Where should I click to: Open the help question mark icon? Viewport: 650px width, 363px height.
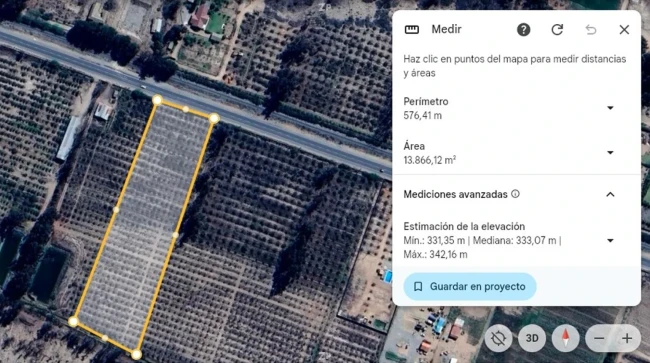point(524,29)
